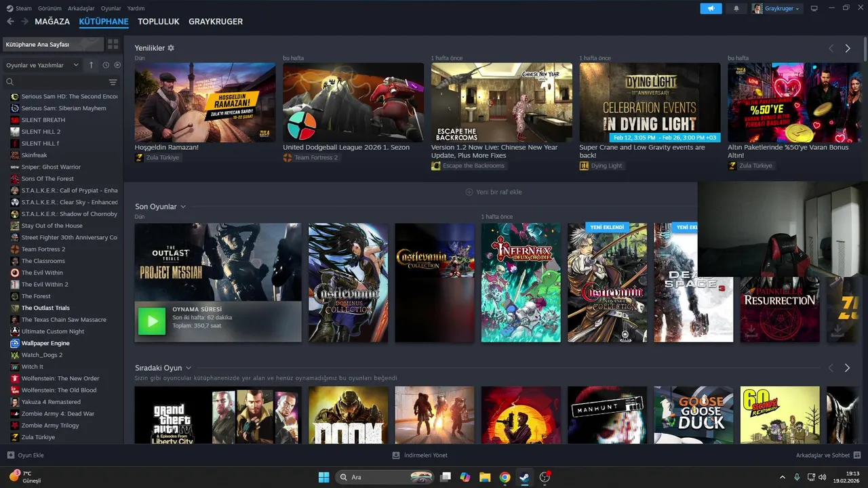
Task: Open the Oyunlar menu
Action: [x=111, y=8]
